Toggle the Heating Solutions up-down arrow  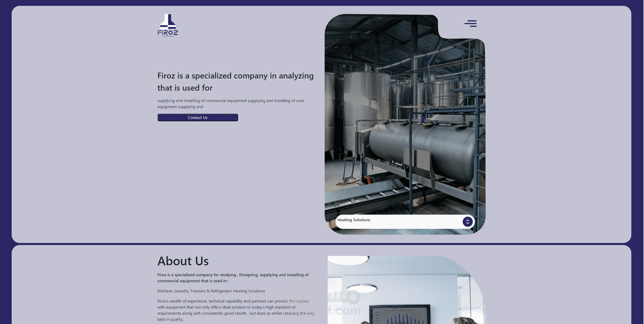coord(467,222)
